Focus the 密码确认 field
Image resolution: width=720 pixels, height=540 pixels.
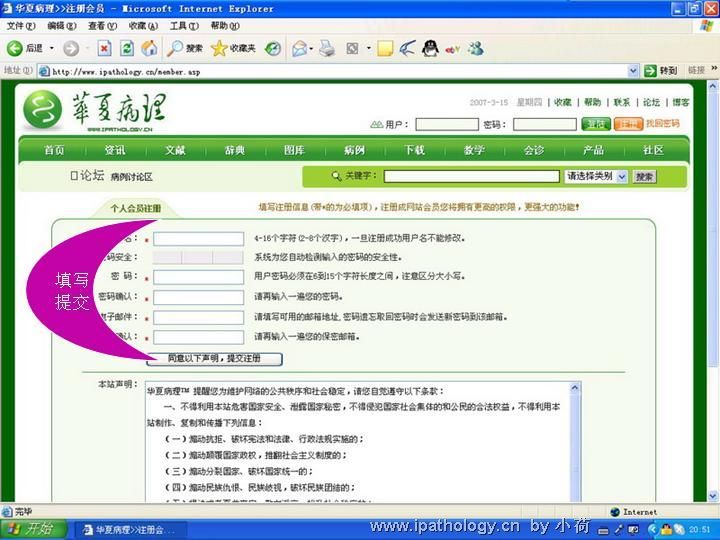pyautogui.click(x=198, y=298)
